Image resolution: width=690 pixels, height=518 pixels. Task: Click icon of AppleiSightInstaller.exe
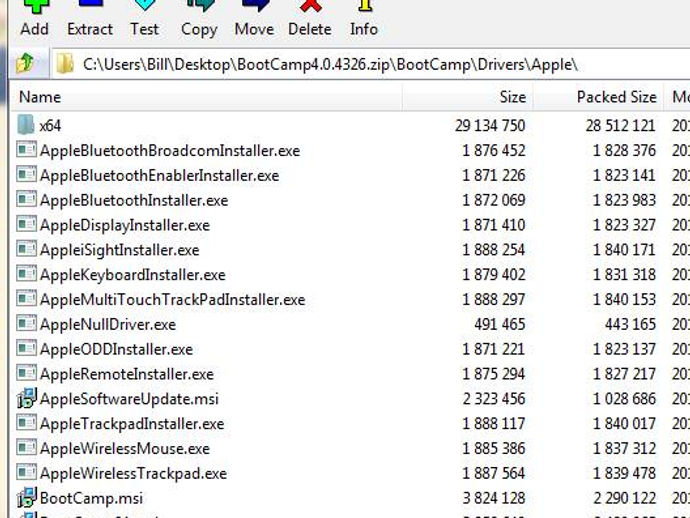coord(26,249)
